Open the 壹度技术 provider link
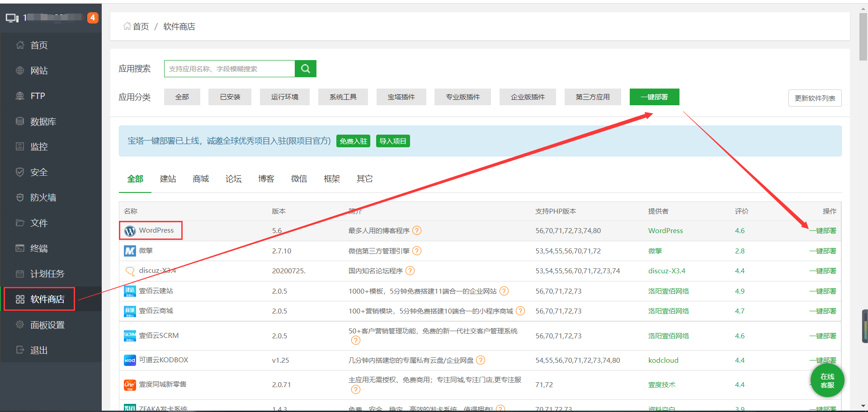 tap(662, 384)
